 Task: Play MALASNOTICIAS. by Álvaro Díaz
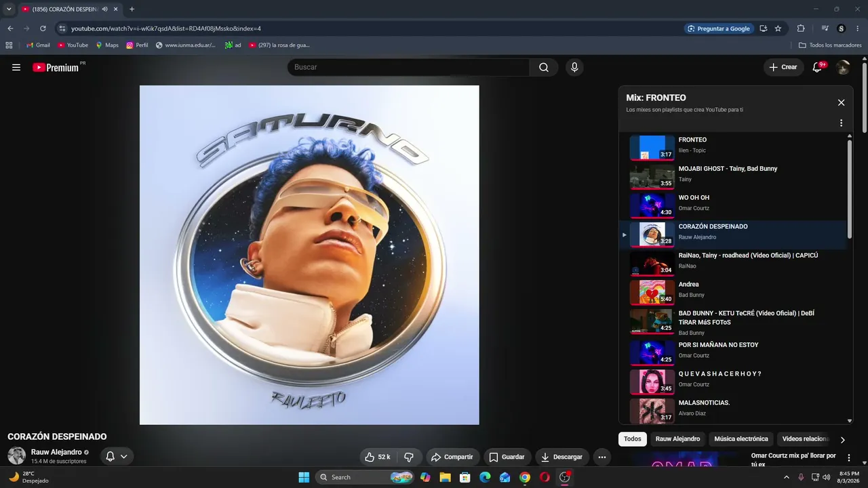(733, 410)
